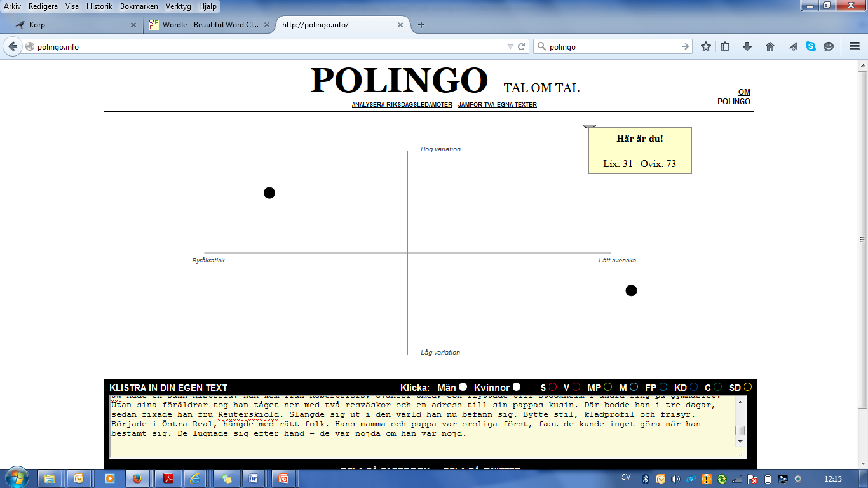
Task: Click the volume speaker tray icon
Action: pyautogui.click(x=675, y=478)
